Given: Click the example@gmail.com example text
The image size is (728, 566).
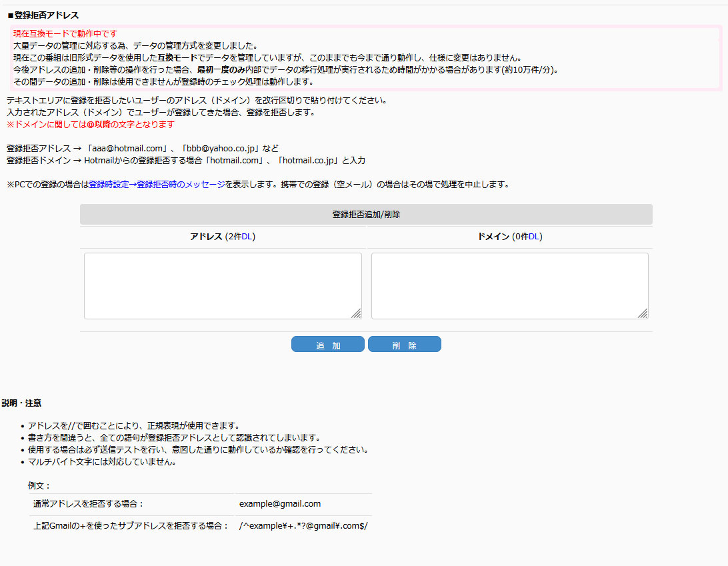Looking at the screenshot, I should point(280,504).
